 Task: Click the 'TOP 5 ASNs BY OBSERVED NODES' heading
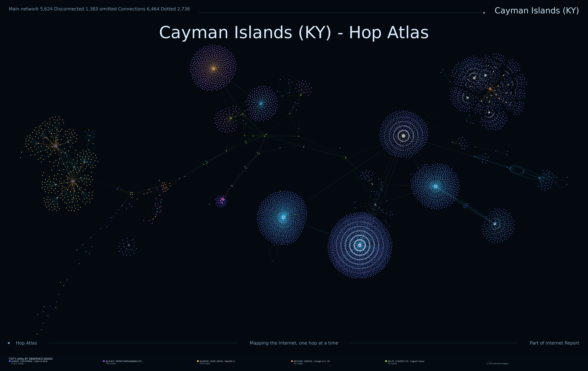click(31, 359)
